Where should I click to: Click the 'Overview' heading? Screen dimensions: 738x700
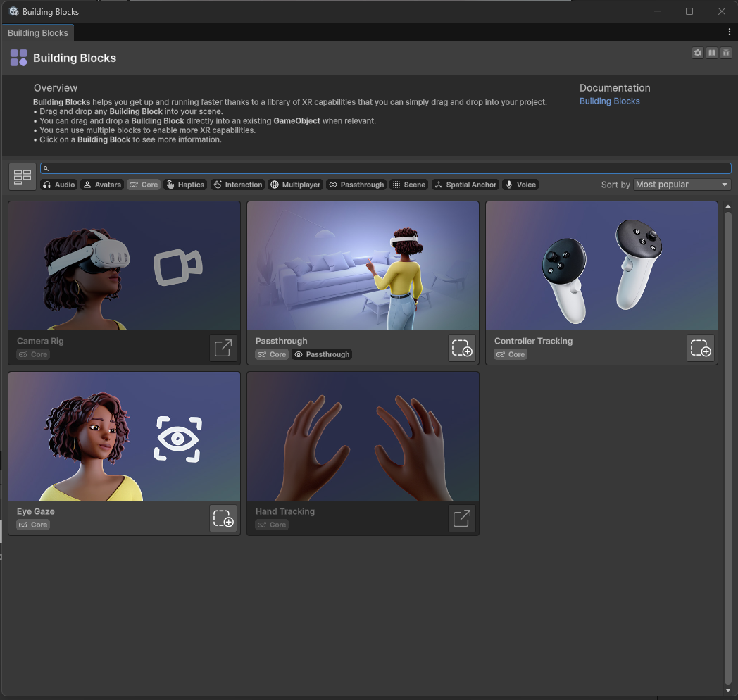click(56, 88)
